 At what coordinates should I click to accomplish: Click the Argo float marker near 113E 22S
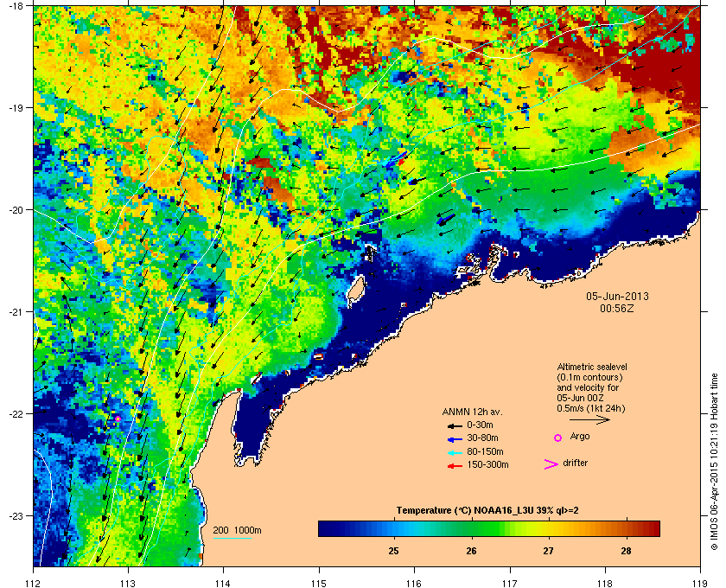tap(118, 419)
